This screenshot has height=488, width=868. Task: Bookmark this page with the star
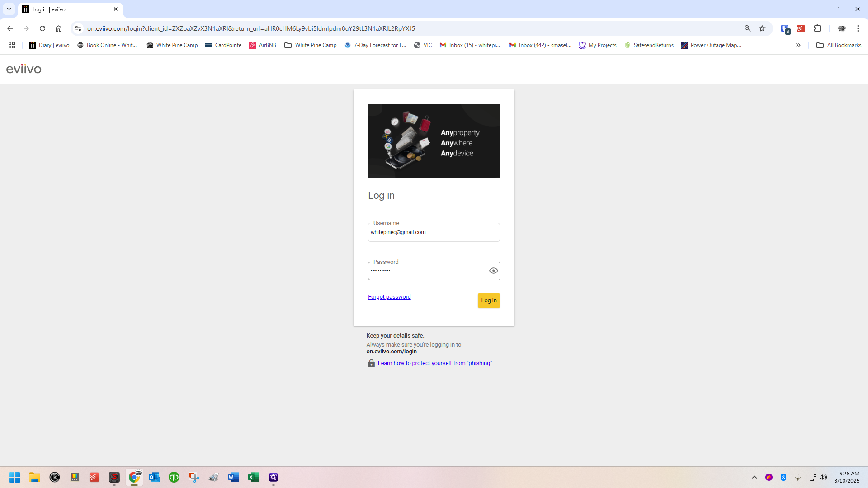pyautogui.click(x=762, y=28)
